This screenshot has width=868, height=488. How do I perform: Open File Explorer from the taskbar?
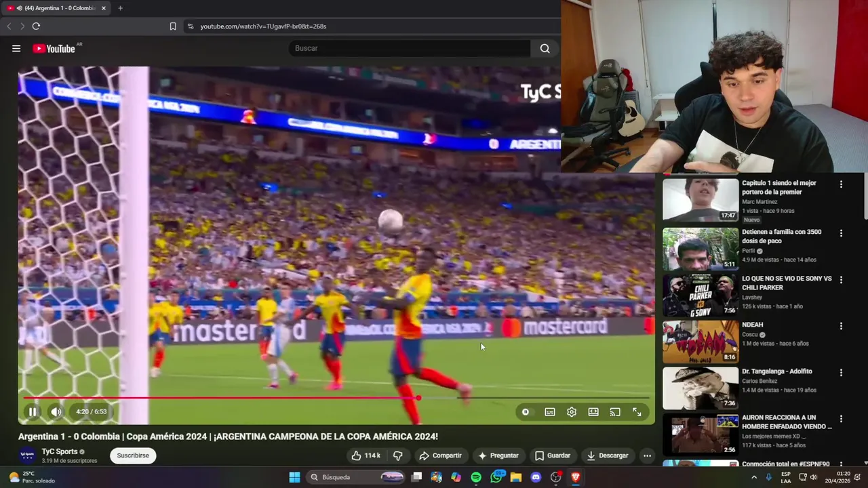coord(516,477)
